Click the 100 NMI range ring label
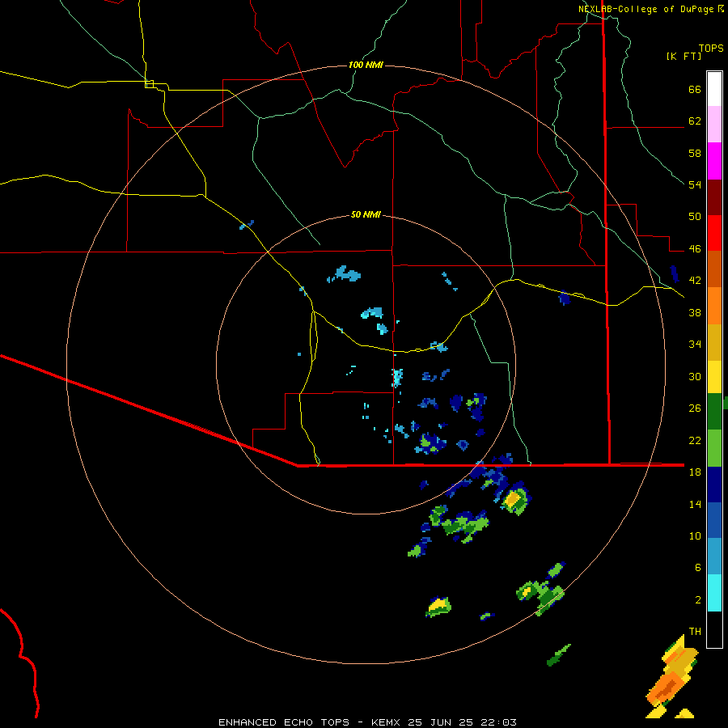The height and width of the screenshot is (728, 728). [x=366, y=65]
